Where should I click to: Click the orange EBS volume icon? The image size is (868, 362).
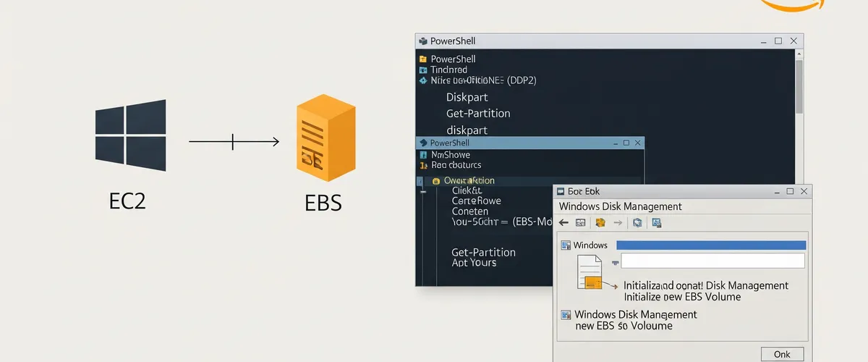click(325, 138)
